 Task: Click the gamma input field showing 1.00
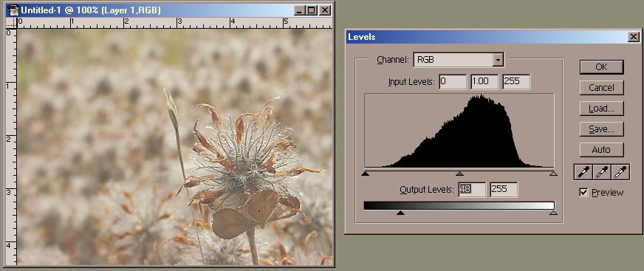click(x=484, y=82)
